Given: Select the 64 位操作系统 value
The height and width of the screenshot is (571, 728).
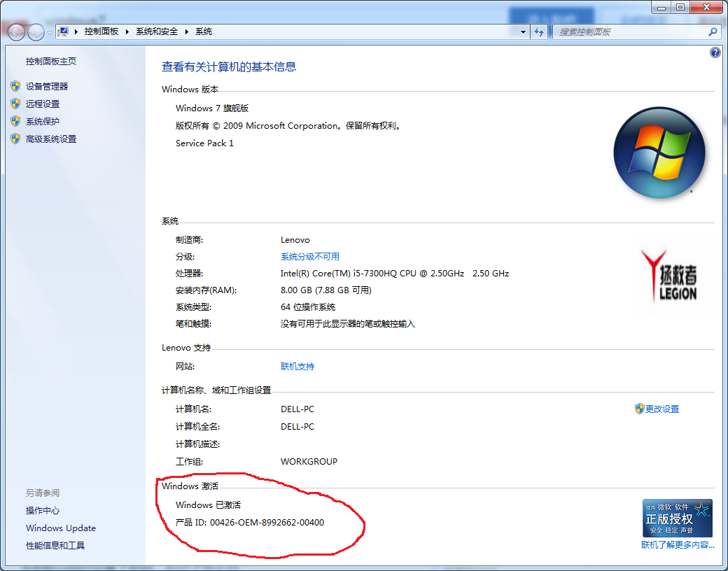Looking at the screenshot, I should [308, 307].
